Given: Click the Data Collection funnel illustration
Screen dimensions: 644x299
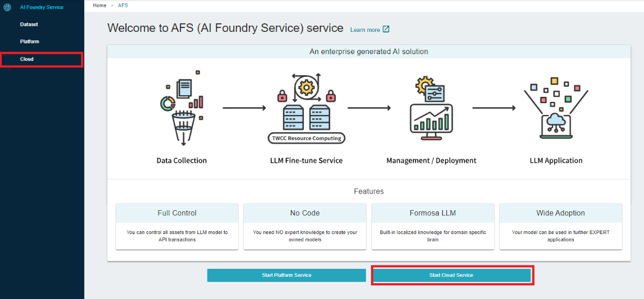Looking at the screenshot, I should tap(182, 108).
